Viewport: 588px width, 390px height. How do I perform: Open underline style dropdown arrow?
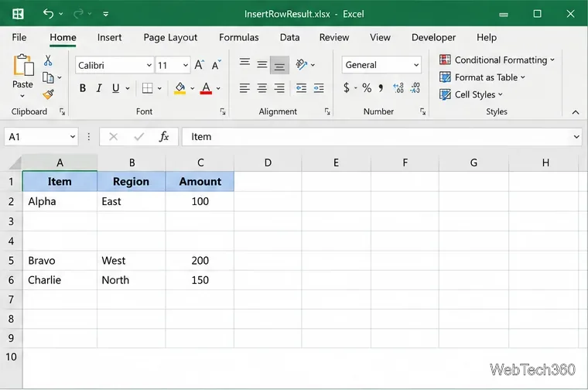tap(128, 88)
